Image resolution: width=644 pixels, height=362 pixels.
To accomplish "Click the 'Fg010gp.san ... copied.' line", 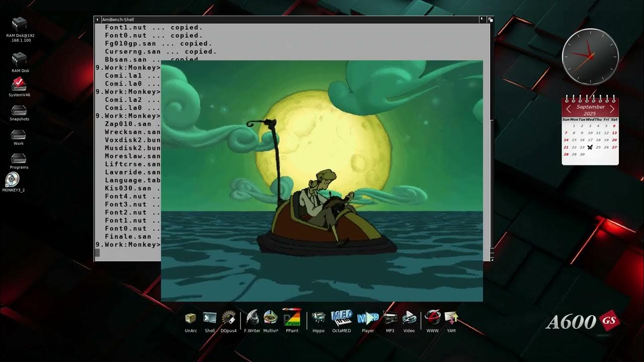I will click(x=158, y=44).
